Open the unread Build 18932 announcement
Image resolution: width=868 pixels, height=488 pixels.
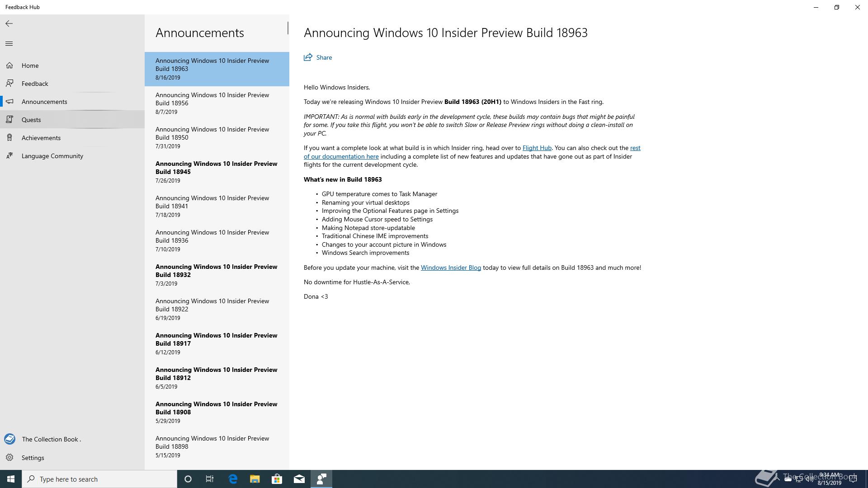217,275
